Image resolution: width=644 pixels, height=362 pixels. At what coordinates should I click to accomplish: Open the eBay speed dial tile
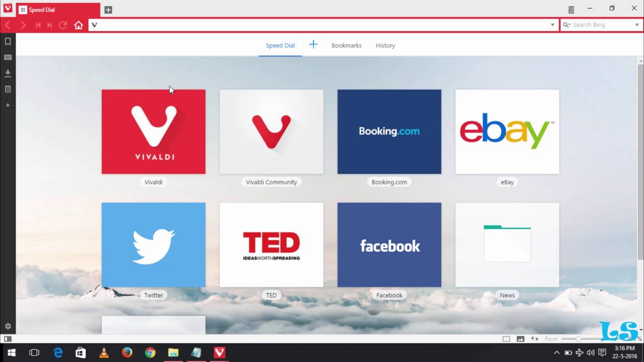pyautogui.click(x=507, y=132)
